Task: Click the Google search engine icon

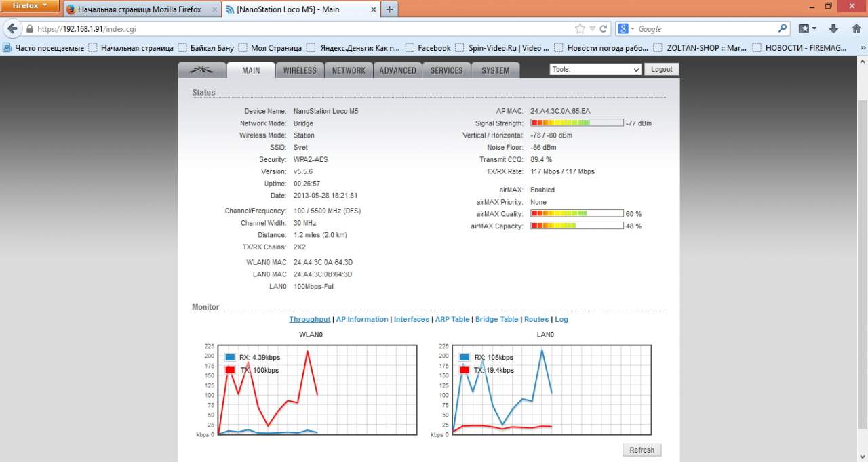Action: (x=623, y=29)
